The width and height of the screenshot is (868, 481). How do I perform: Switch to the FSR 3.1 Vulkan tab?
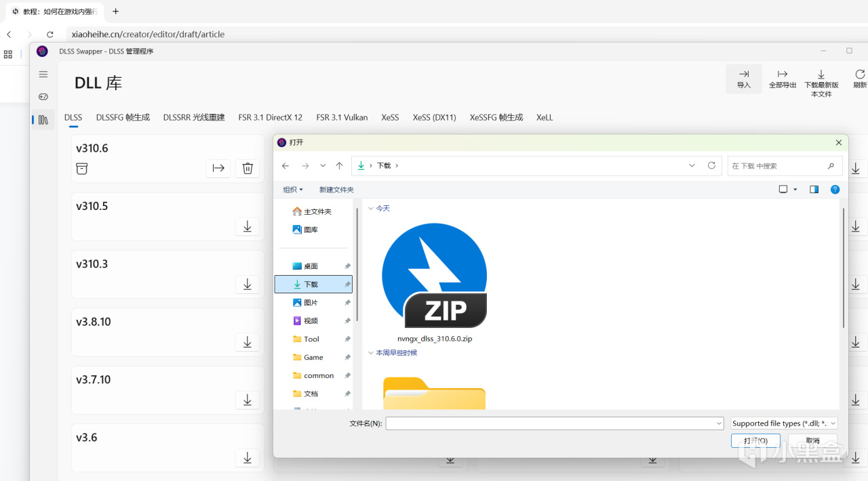(x=342, y=117)
